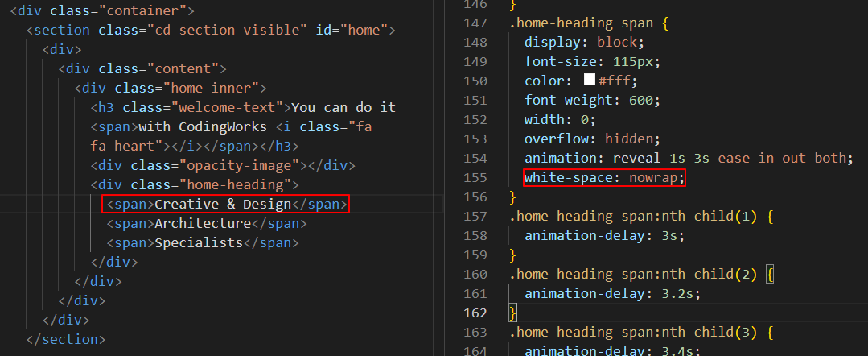The height and width of the screenshot is (356, 868).
Task: Click the 'Creative & Design' span line
Action: coord(227,204)
